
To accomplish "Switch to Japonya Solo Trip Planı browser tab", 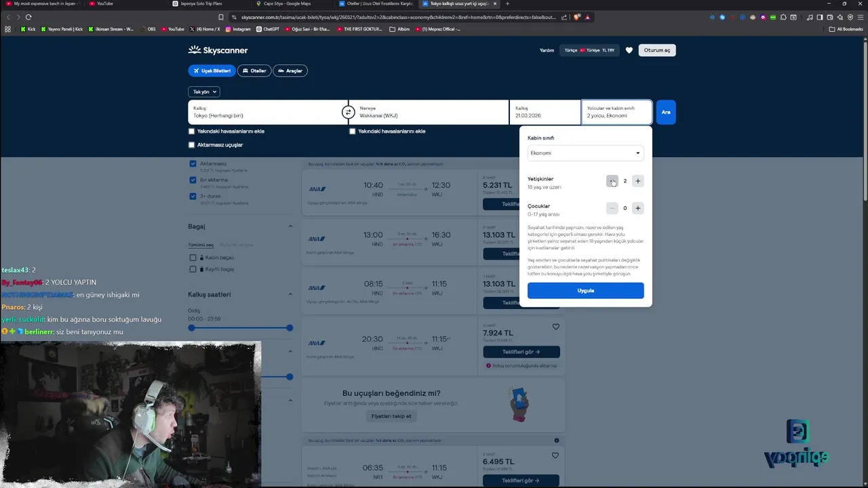I will coord(207,4).
